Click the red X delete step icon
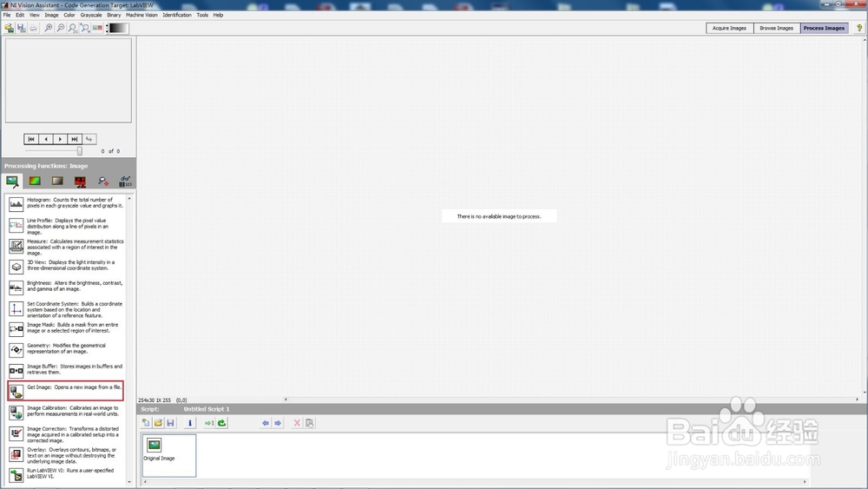 [x=297, y=423]
